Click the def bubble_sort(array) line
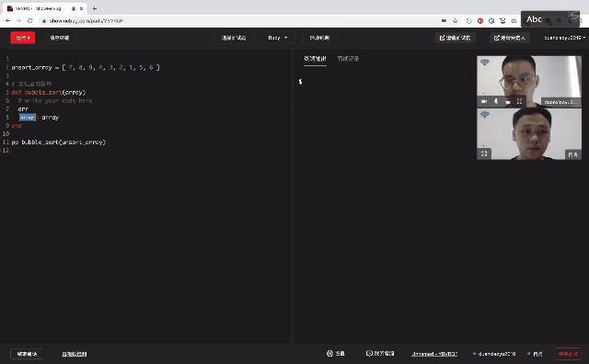The width and height of the screenshot is (589, 364). pyautogui.click(x=49, y=92)
